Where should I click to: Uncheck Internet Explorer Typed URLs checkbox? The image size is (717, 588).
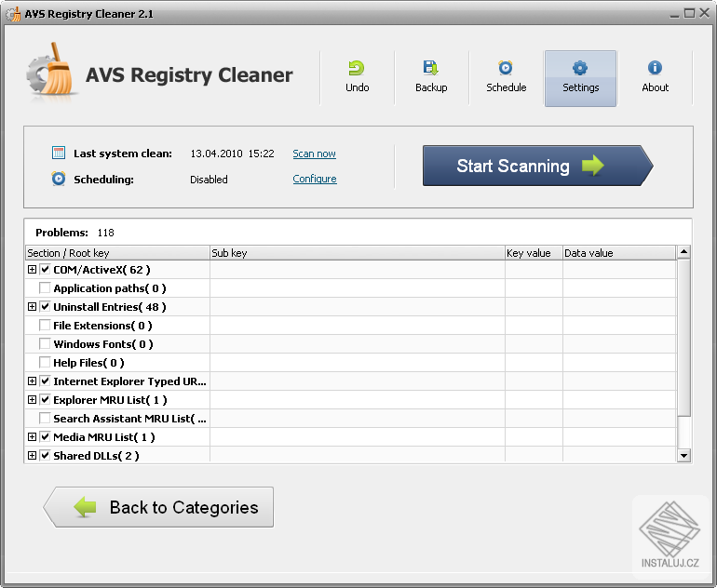45,381
